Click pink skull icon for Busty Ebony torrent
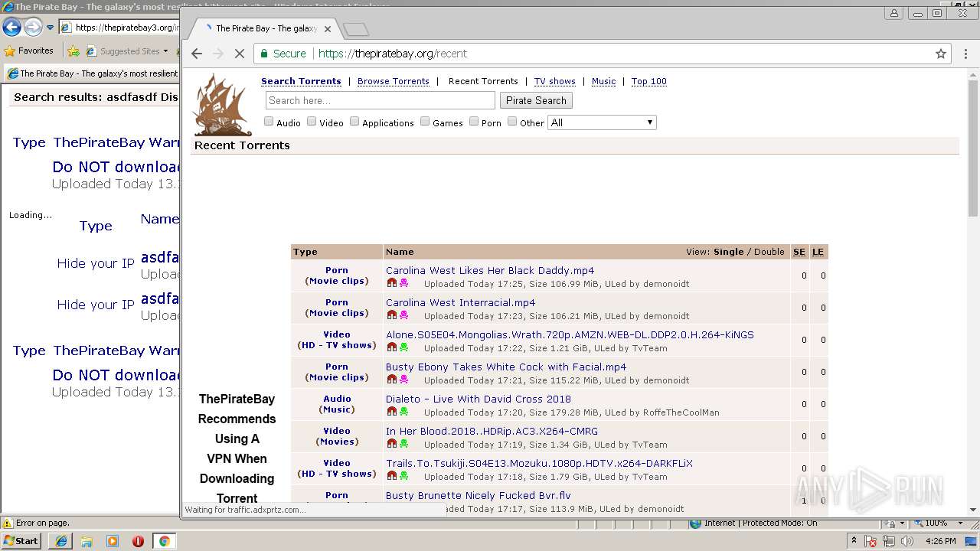980x551 pixels. 403,380
